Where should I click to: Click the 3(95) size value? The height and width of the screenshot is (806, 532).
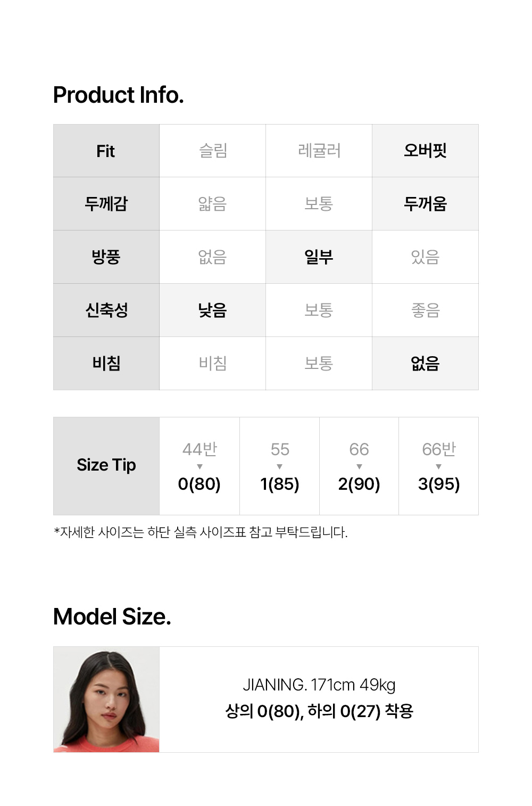tap(439, 484)
